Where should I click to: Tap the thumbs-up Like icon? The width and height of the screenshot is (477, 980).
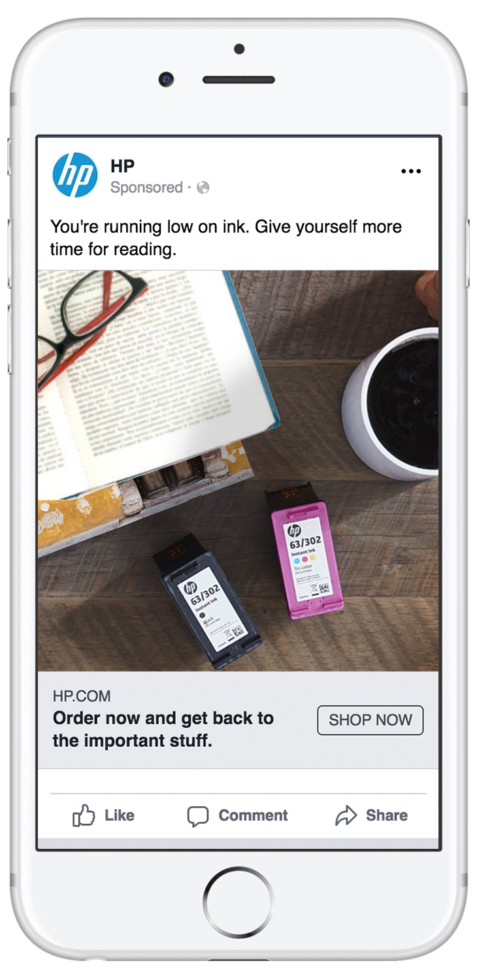click(84, 815)
